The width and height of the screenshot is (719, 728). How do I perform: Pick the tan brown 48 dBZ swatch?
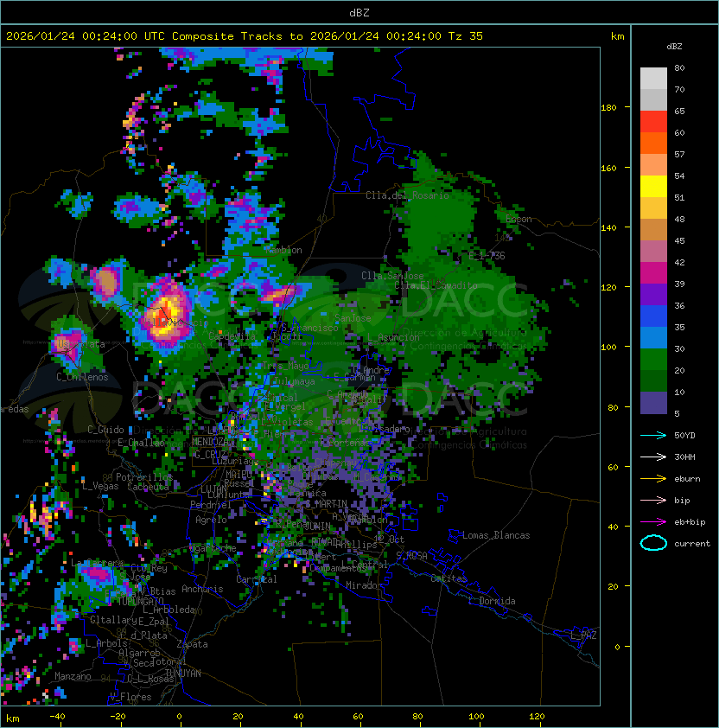(x=653, y=229)
